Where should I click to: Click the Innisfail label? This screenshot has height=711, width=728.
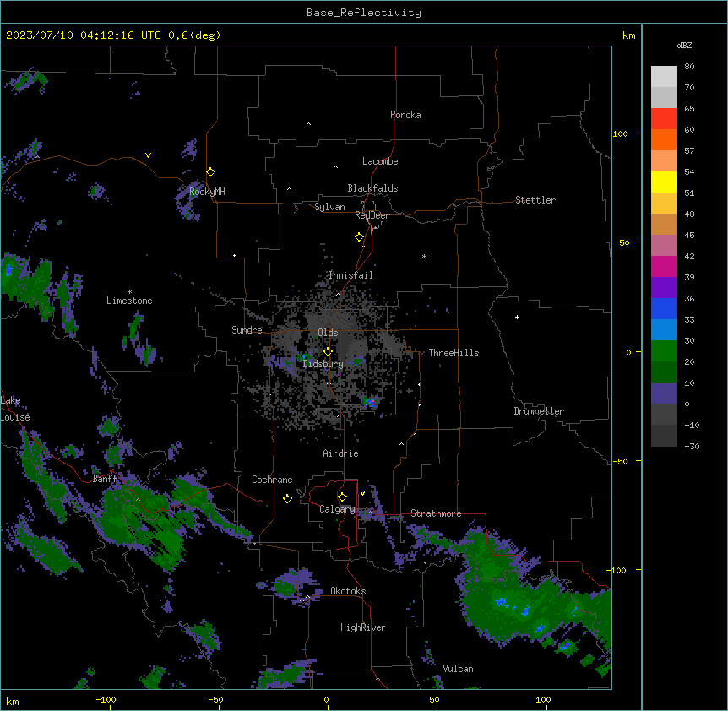351,275
